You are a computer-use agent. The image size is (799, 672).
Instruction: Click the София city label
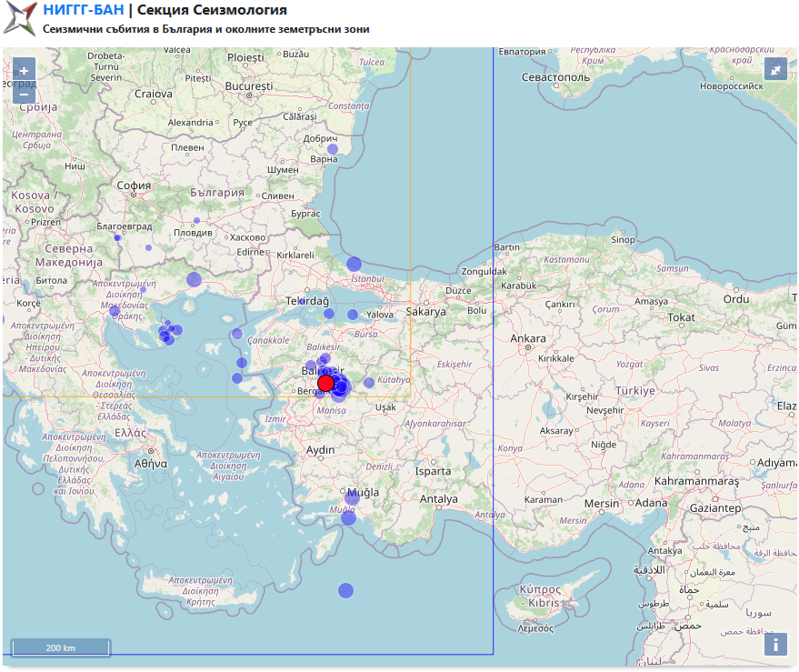tap(133, 185)
